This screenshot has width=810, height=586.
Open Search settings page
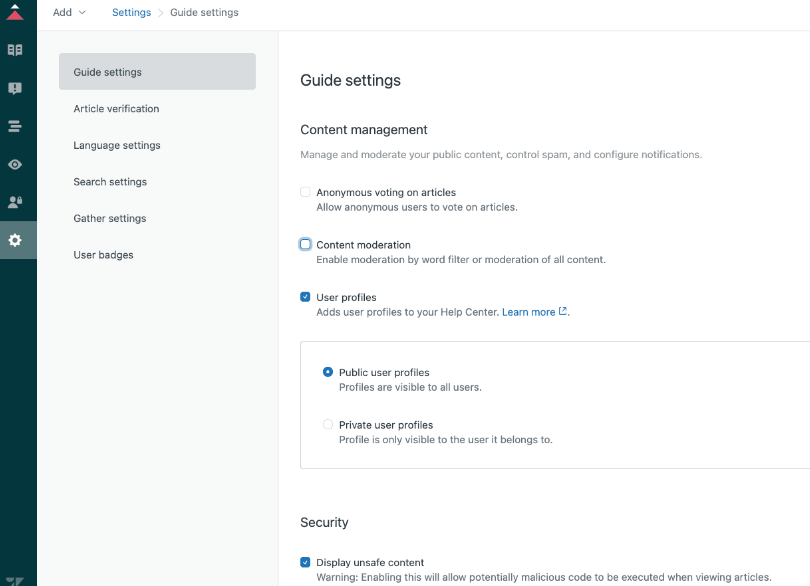[110, 182]
